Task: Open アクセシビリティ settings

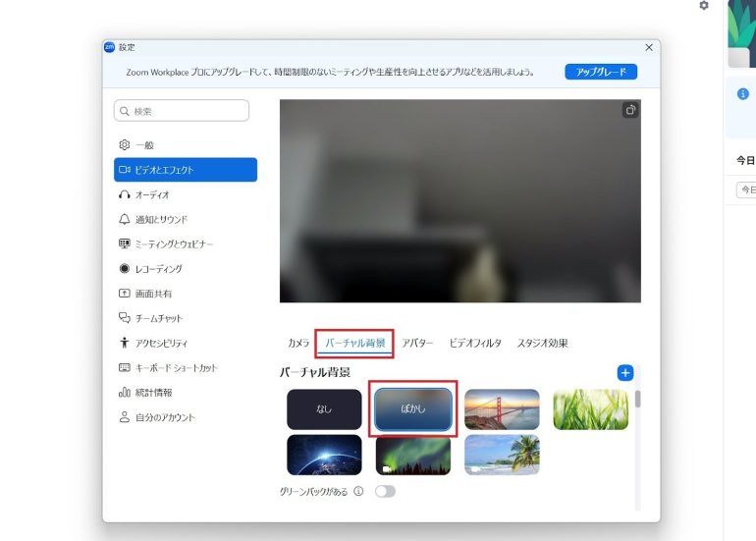Action: click(x=160, y=344)
